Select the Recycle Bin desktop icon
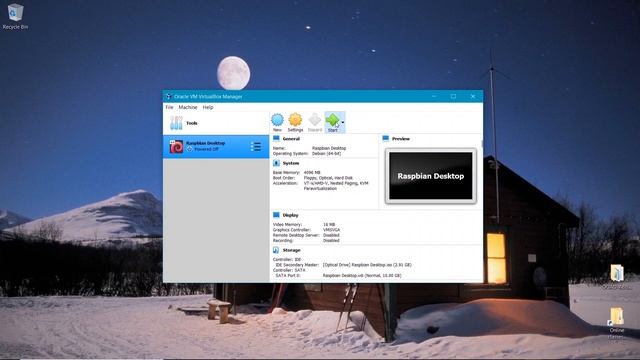The width and height of the screenshot is (640, 360). tap(16, 16)
